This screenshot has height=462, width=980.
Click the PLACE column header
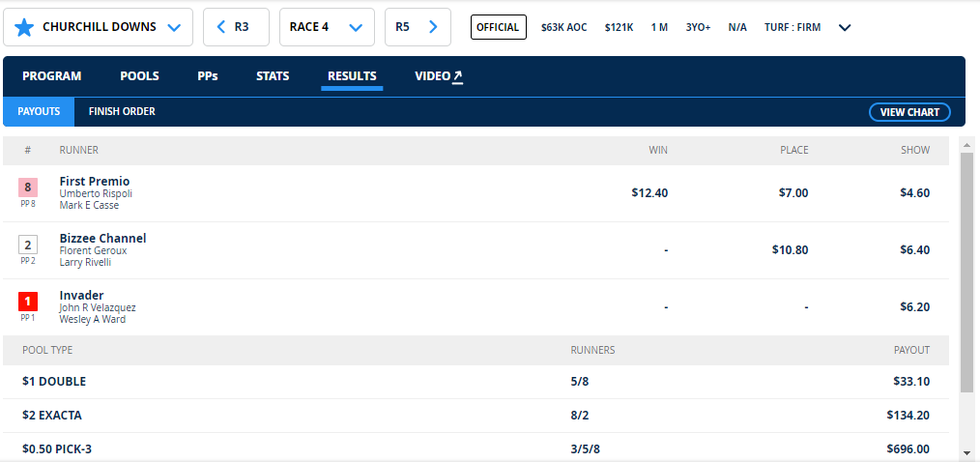click(x=793, y=150)
